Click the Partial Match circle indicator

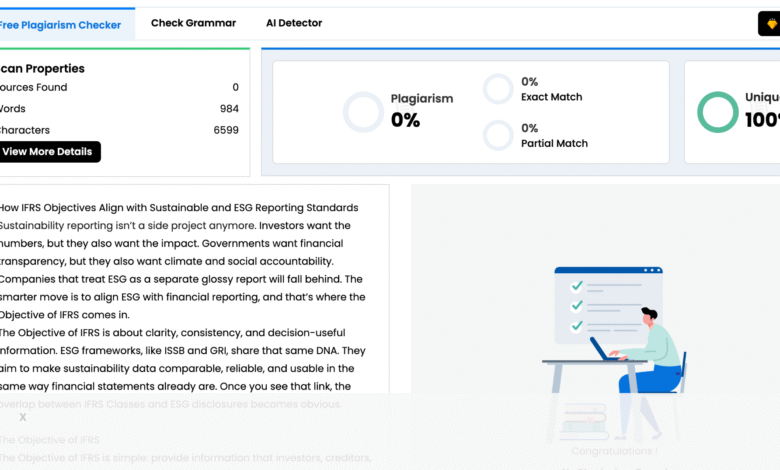point(498,135)
